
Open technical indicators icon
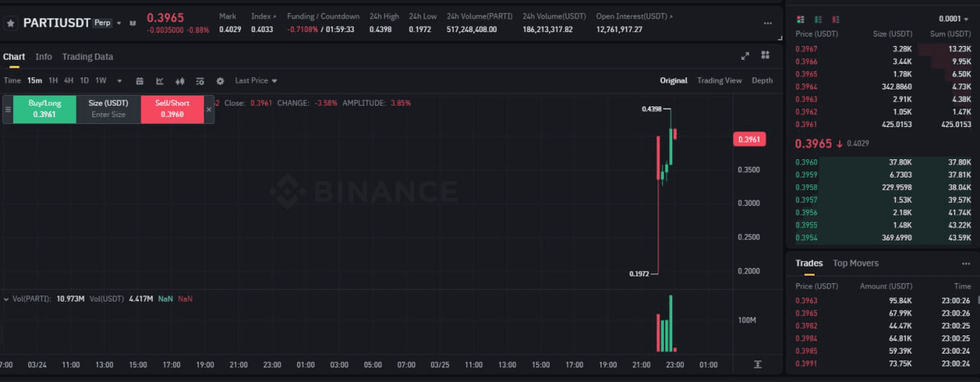coord(200,80)
